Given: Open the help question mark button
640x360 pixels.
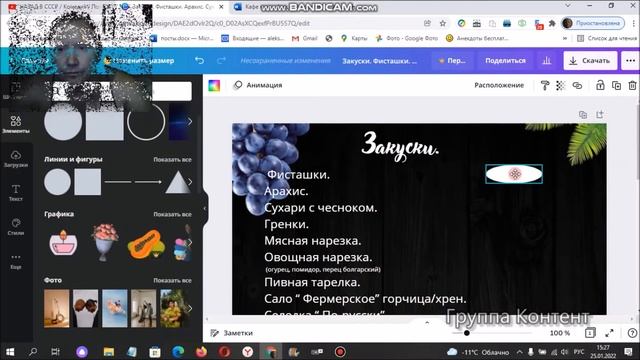Looking at the screenshot, I should click(632, 333).
